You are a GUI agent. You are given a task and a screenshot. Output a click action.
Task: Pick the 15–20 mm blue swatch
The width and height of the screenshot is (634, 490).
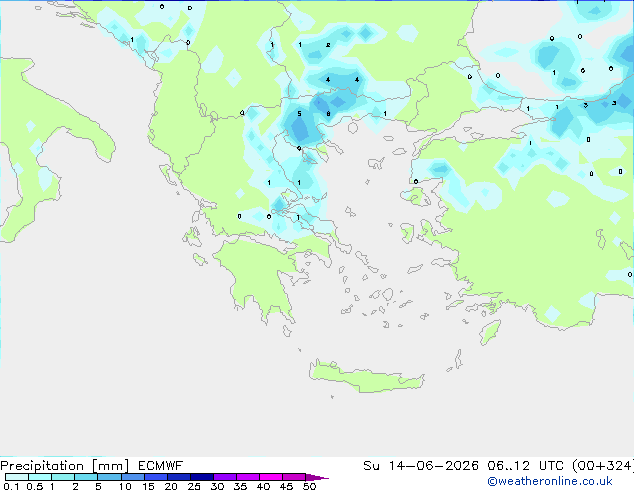[x=155, y=477]
